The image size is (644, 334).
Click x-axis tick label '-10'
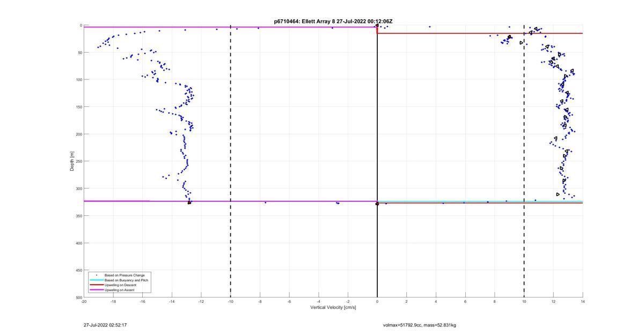pyautogui.click(x=231, y=301)
